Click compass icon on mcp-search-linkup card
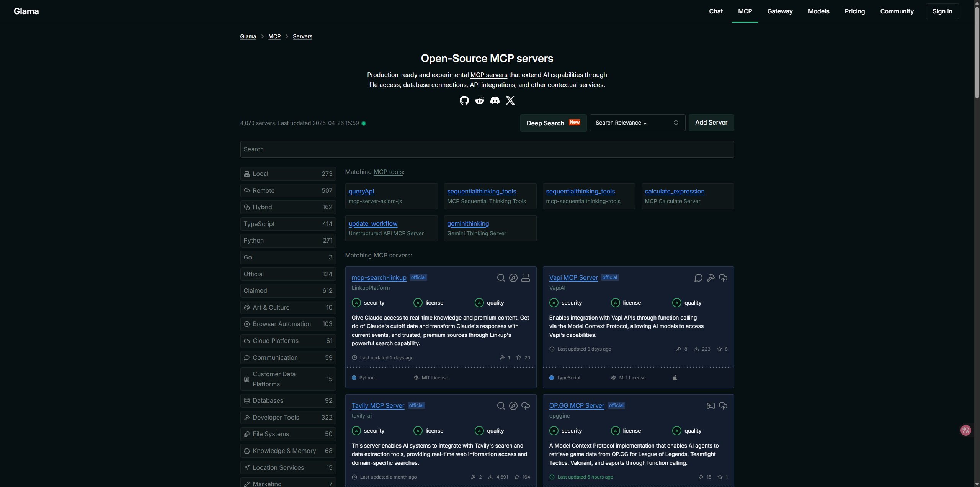980x487 pixels. coord(513,278)
